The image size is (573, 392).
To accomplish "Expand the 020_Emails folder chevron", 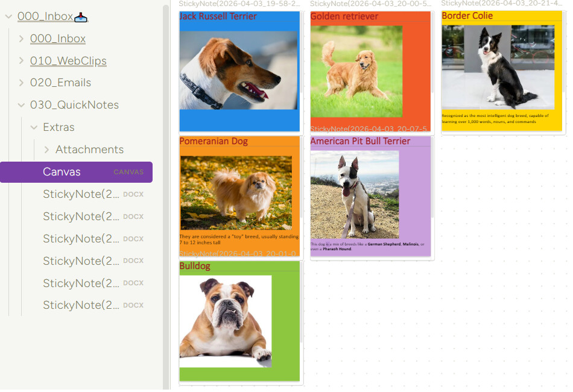I will click(x=21, y=83).
